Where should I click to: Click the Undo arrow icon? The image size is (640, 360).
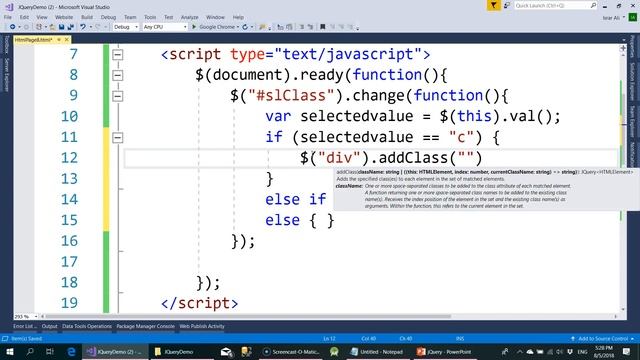[83, 27]
